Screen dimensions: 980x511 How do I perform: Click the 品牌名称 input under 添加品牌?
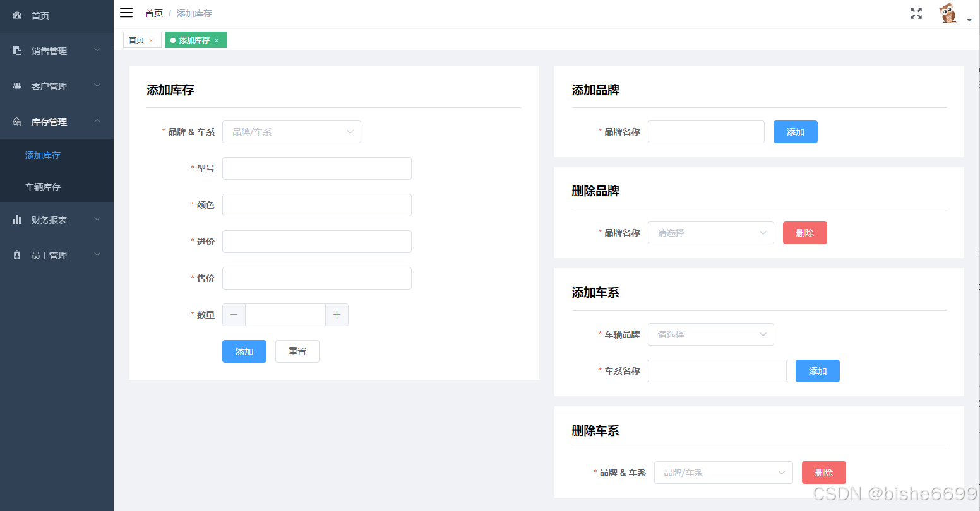tap(705, 131)
